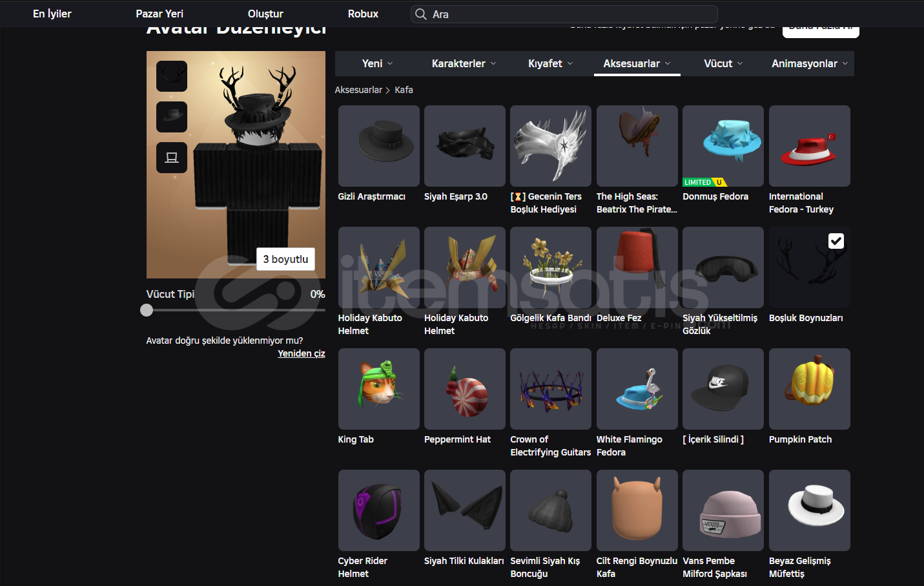Click the search magnifier icon
Image resolution: width=924 pixels, height=586 pixels.
(421, 14)
